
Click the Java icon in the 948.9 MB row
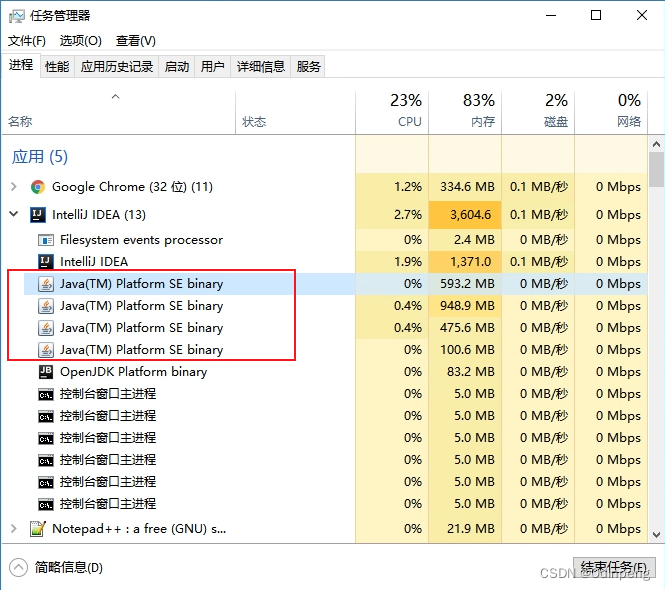[46, 306]
